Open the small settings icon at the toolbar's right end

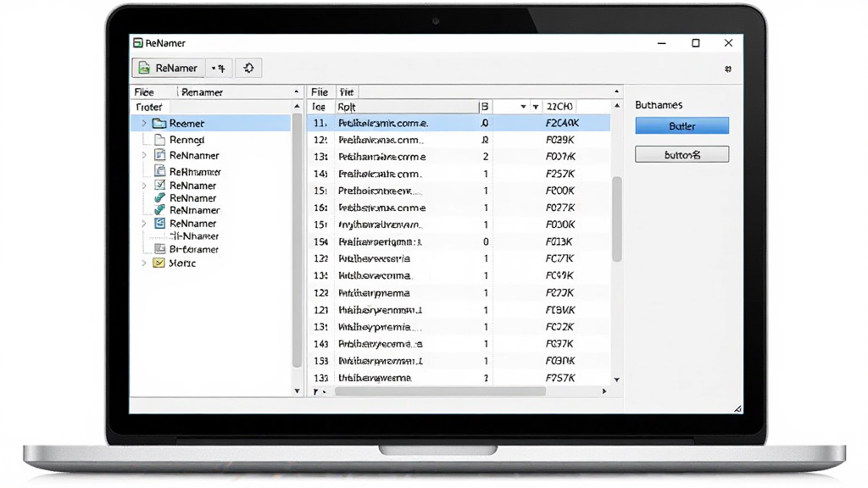[728, 69]
